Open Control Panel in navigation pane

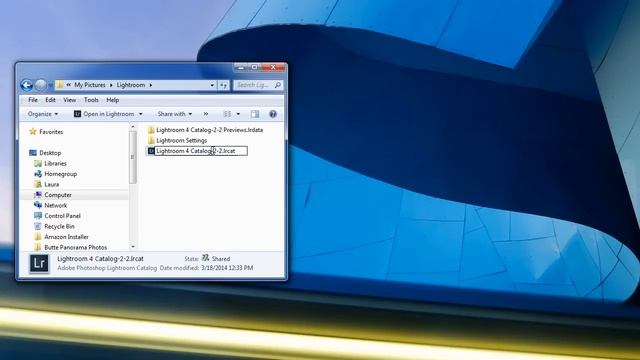click(x=62, y=216)
